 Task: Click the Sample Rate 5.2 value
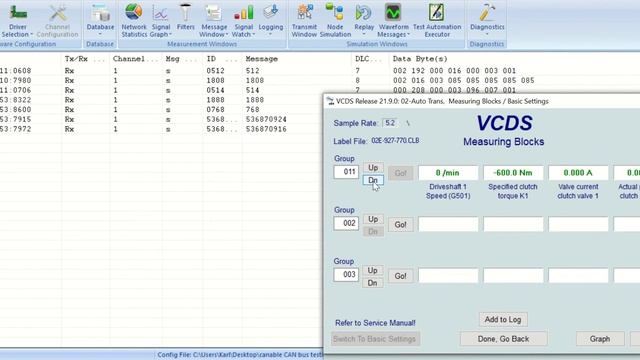(390, 123)
